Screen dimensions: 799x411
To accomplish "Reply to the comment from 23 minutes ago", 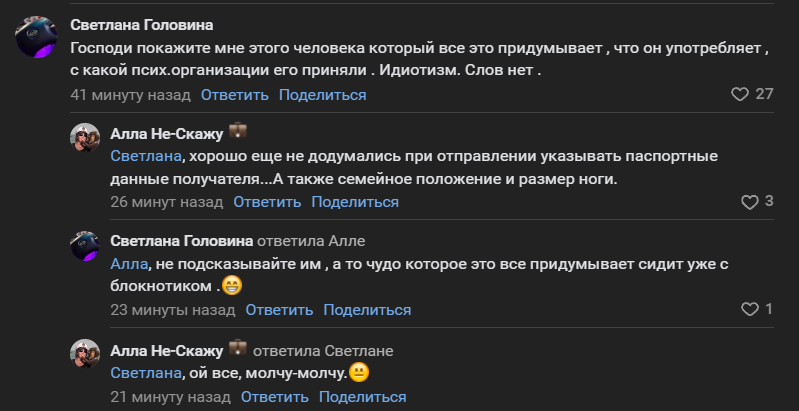I will click(x=279, y=310).
